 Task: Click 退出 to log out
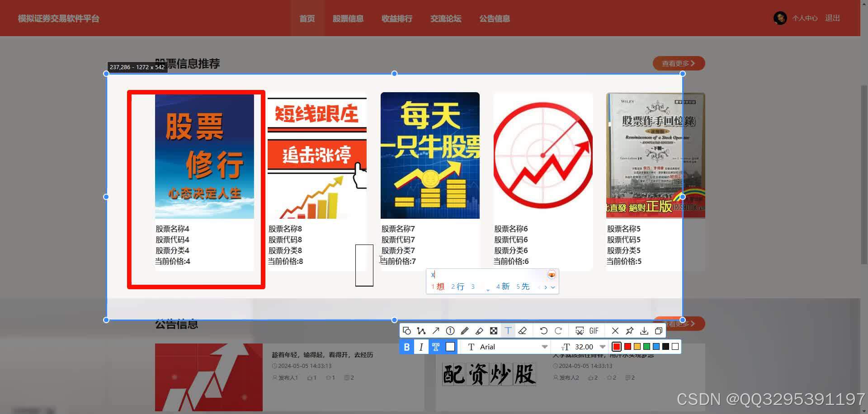[832, 18]
